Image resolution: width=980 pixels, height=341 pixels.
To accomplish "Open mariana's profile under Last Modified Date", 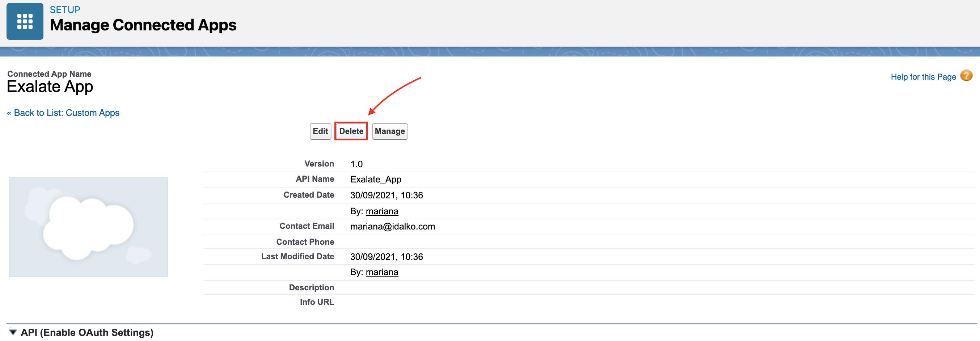I will point(382,272).
